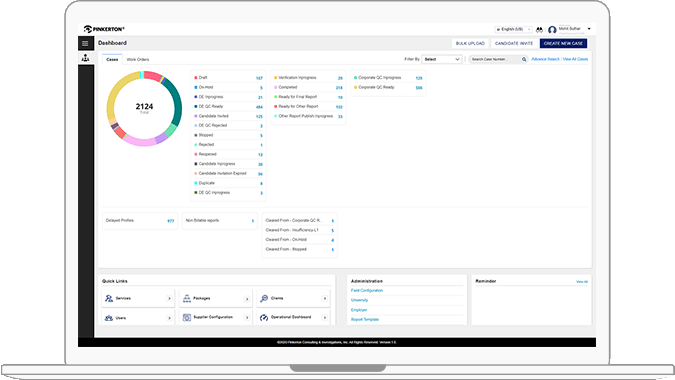Click the Other Report Publish Inprogress row
The width and height of the screenshot is (675, 380).
(308, 116)
